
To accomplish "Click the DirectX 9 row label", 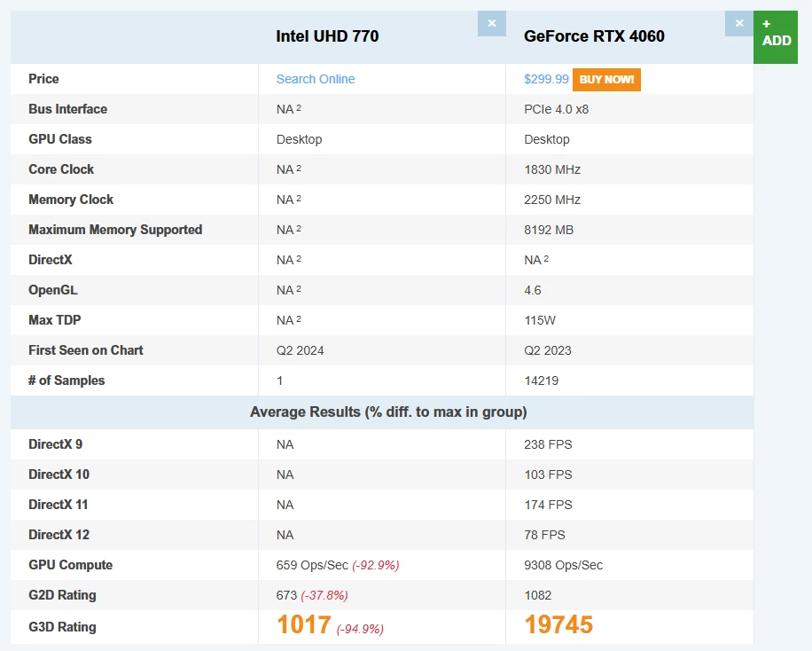I will 56,444.
